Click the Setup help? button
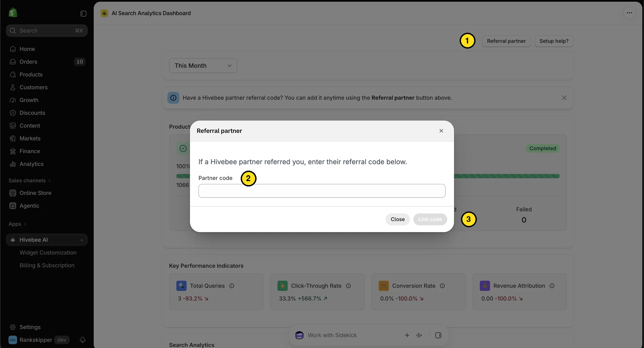This screenshot has height=348, width=644. pyautogui.click(x=554, y=41)
